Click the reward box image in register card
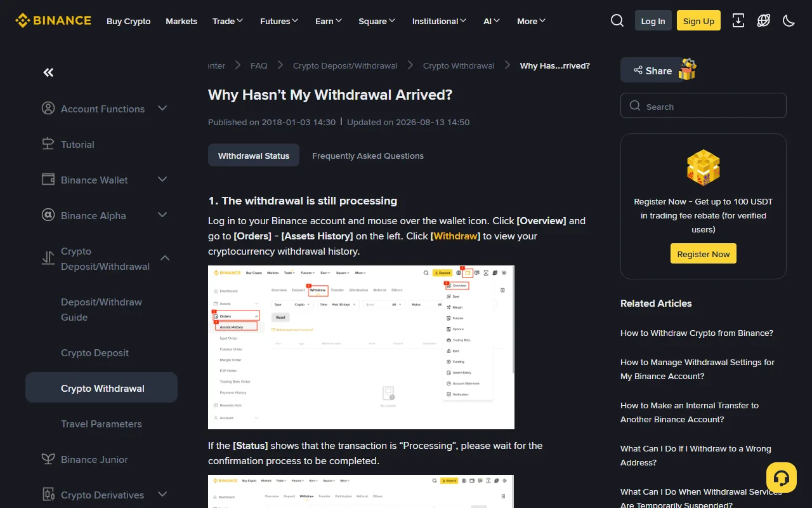Viewport: 812px width, 508px height. point(704,168)
